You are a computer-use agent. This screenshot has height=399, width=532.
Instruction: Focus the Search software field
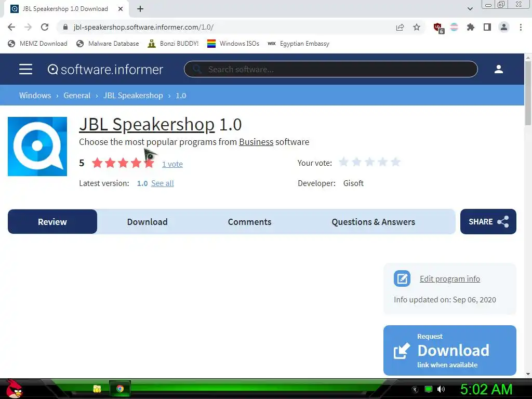click(331, 69)
